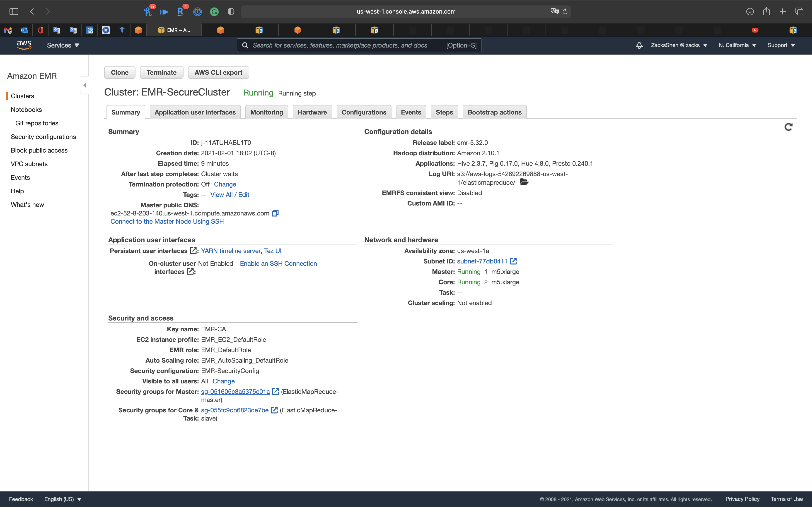
Task: Click the Connect to the Master Node Using SSH link
Action: click(x=167, y=221)
